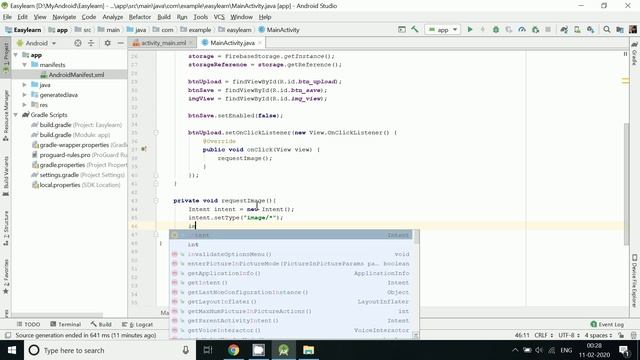Open the TODO tool window
This screenshot has height=360, width=640.
pos(29,324)
